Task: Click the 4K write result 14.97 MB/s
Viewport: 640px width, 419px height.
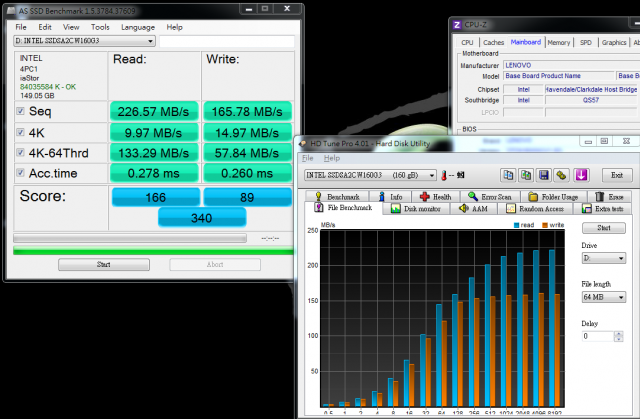Action: (x=247, y=133)
